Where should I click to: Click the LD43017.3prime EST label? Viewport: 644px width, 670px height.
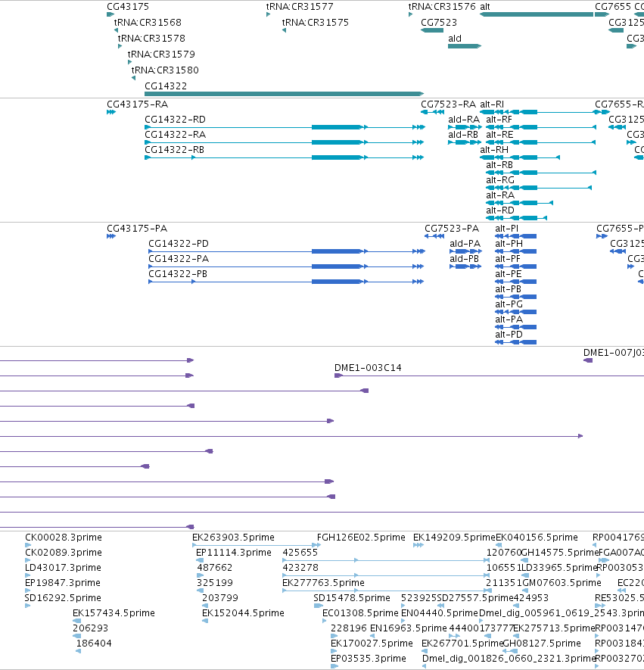(x=64, y=568)
